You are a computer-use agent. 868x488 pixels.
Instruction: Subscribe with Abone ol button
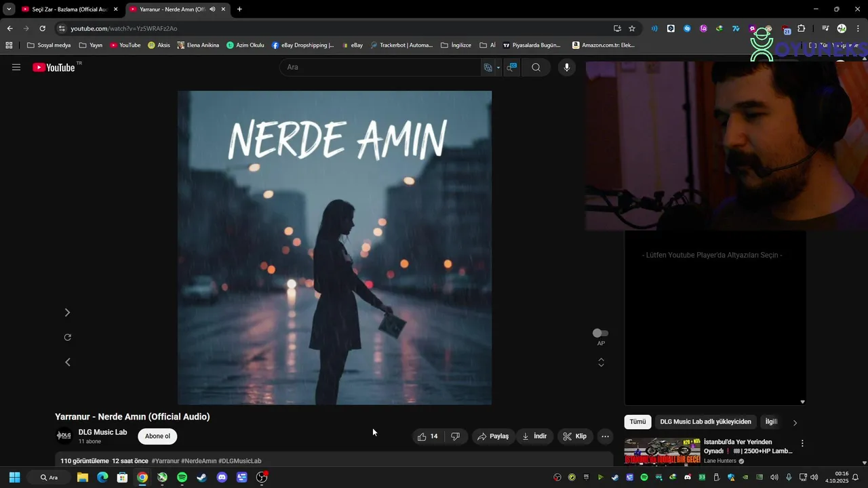(157, 436)
